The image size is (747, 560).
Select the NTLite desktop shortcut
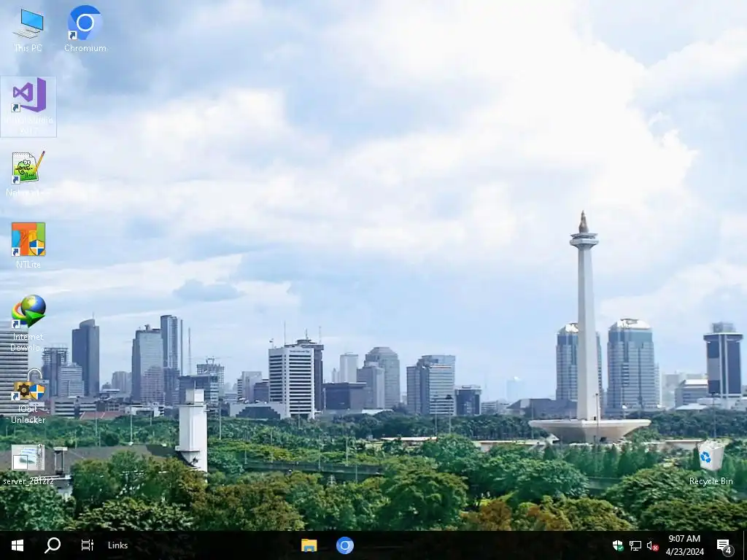pyautogui.click(x=28, y=245)
